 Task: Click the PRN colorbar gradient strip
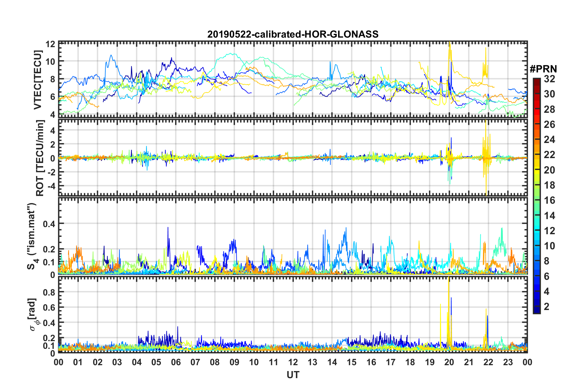click(536, 196)
